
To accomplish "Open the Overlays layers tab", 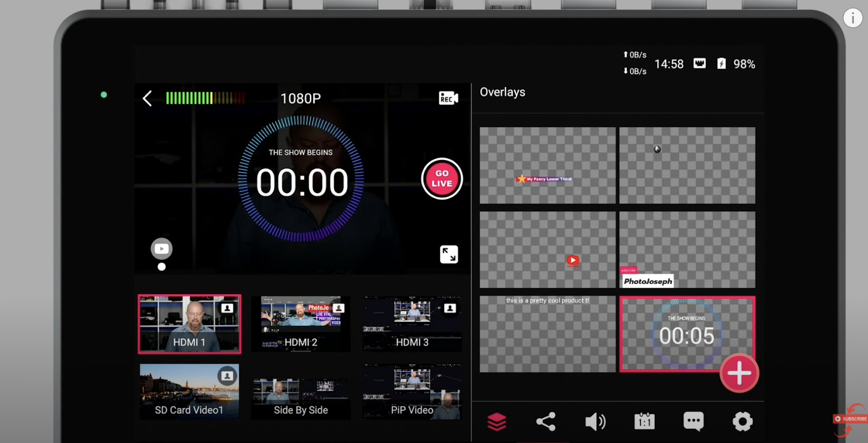I will click(496, 421).
